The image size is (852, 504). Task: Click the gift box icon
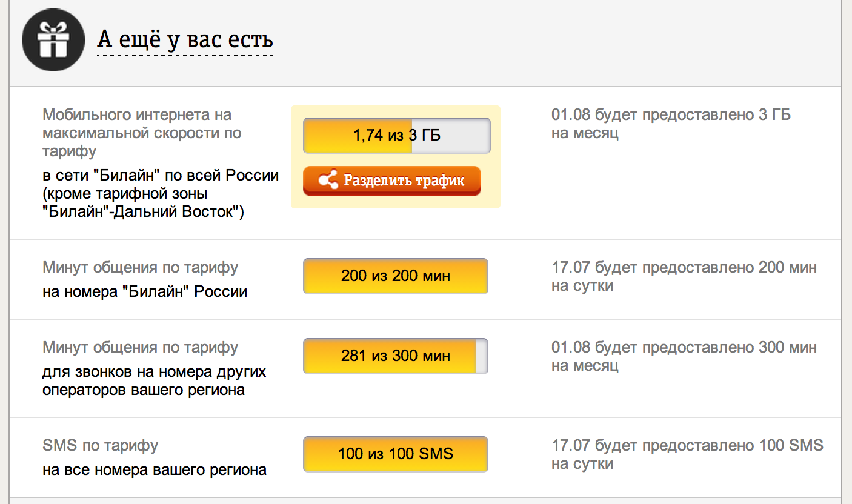tap(53, 41)
